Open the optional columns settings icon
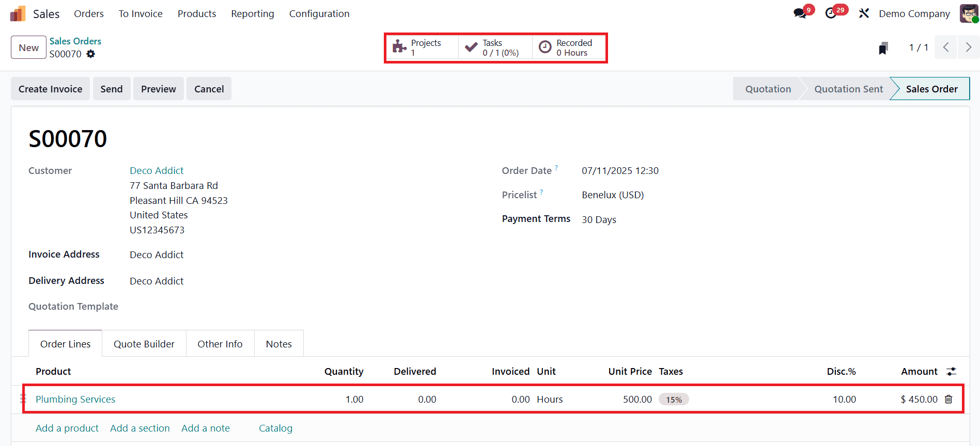The width and height of the screenshot is (980, 446). tap(951, 372)
